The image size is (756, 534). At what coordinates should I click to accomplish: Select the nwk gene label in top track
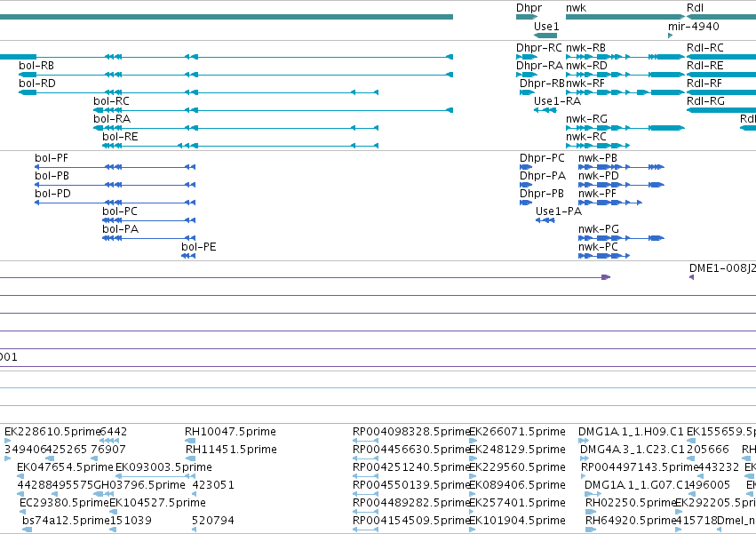[577, 8]
